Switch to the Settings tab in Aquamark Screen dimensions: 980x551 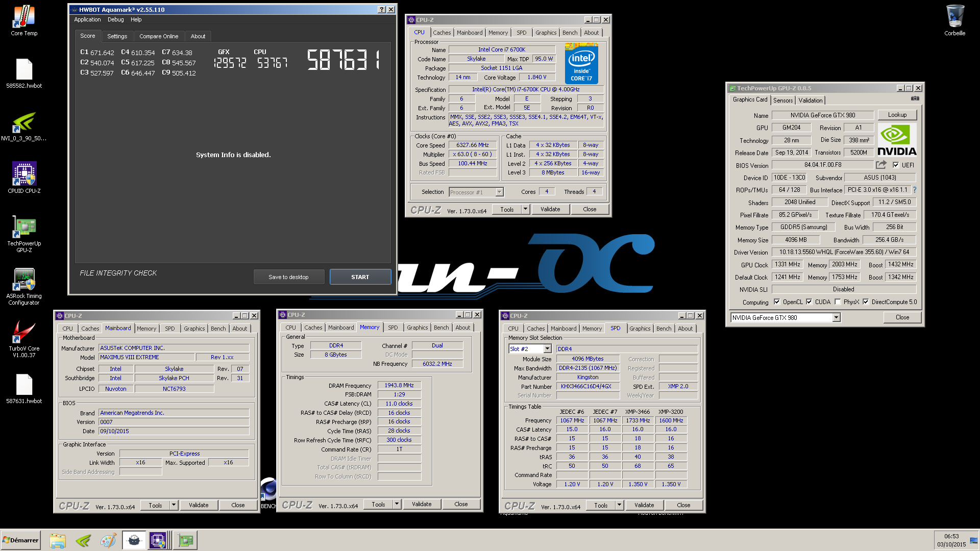click(x=117, y=36)
